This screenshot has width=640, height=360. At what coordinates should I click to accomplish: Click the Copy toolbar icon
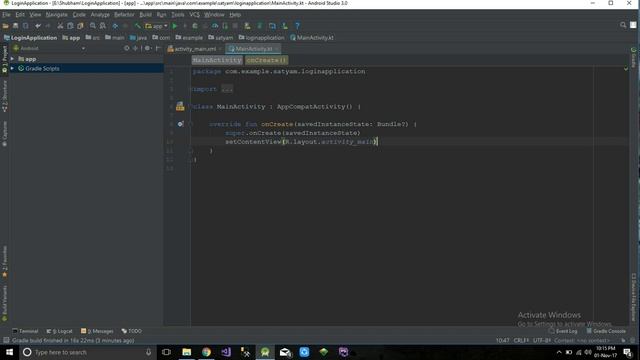tap(70, 26)
